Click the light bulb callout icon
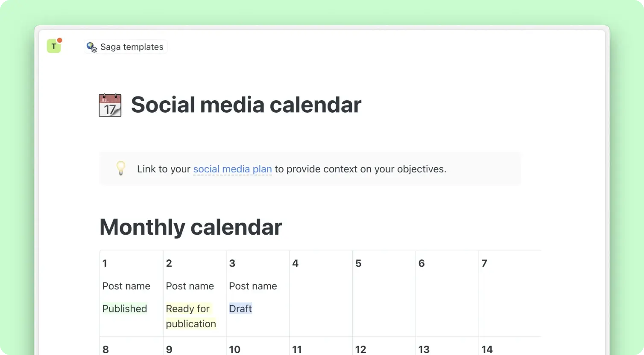Viewport: 644px width, 355px height. click(x=121, y=169)
